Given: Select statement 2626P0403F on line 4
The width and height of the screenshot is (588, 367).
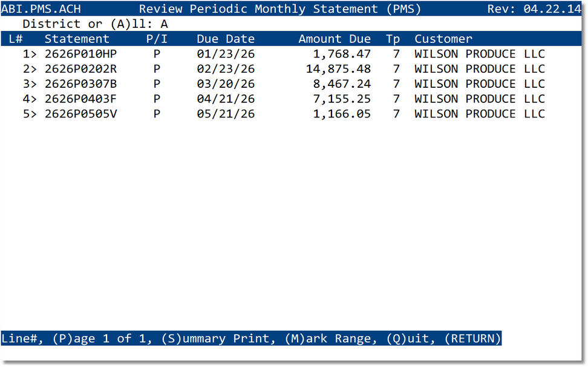Looking at the screenshot, I should (80, 99).
